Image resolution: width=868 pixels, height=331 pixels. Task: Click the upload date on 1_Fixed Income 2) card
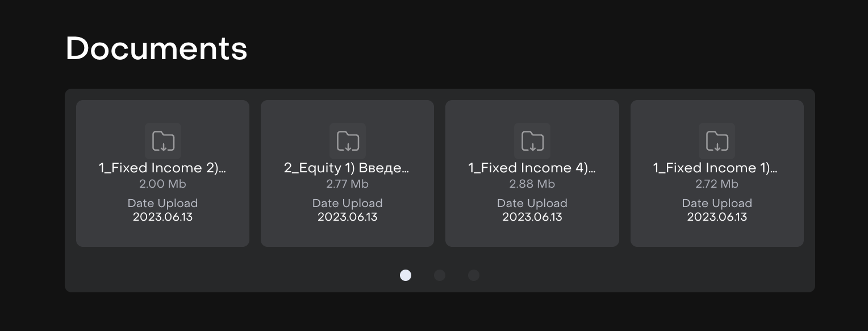[163, 217]
